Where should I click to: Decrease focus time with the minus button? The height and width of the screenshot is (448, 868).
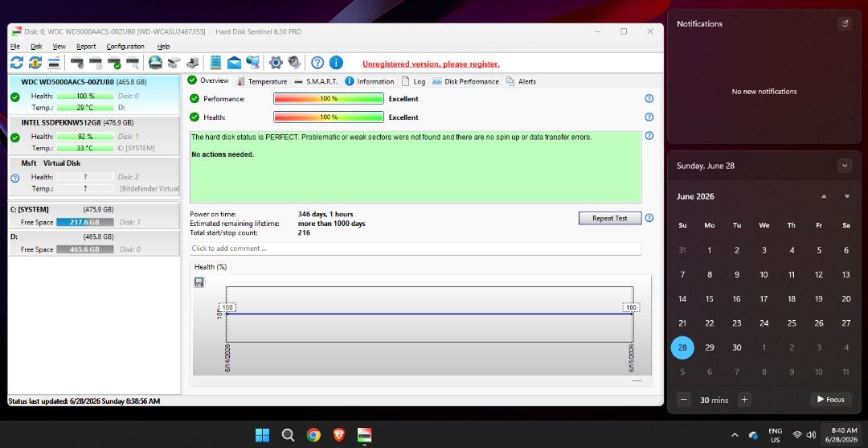[684, 399]
